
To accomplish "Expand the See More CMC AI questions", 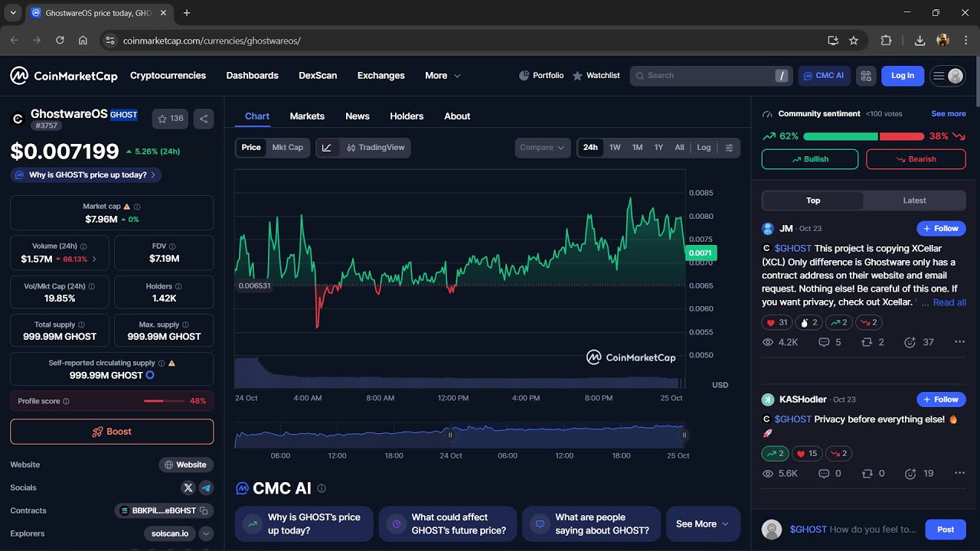I will tap(703, 524).
